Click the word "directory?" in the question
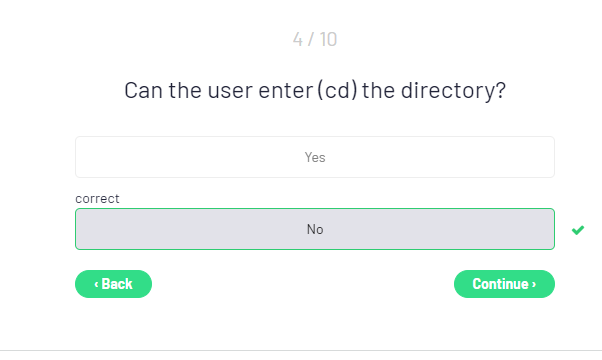602x360 pixels. 453,91
